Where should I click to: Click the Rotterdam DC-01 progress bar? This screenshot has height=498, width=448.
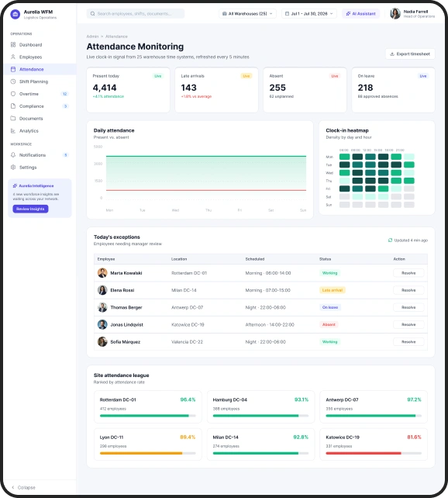click(x=147, y=416)
